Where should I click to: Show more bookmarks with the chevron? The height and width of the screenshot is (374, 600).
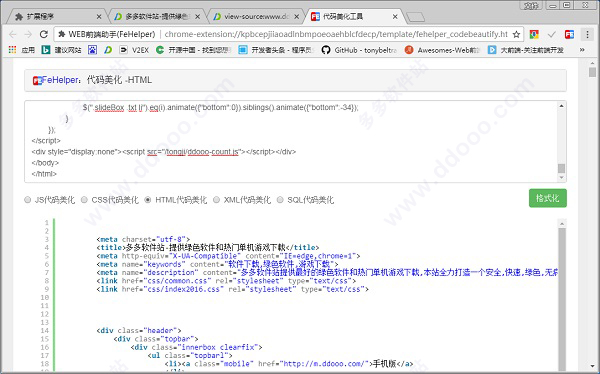pyautogui.click(x=582, y=50)
